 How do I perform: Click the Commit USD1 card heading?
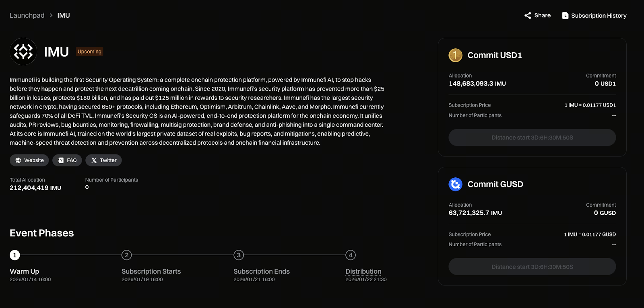[x=494, y=55]
